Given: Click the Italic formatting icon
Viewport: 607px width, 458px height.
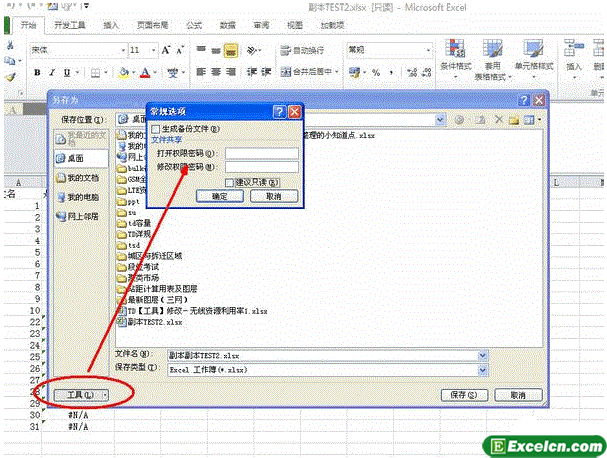Looking at the screenshot, I should (52, 72).
